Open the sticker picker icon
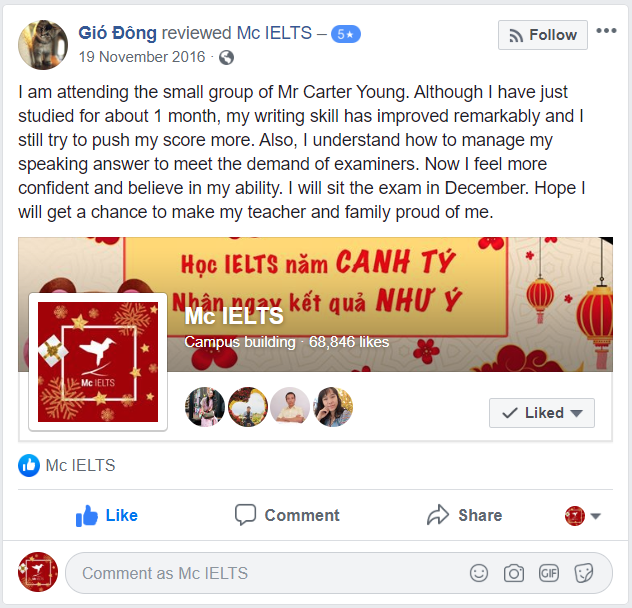Screen dimensions: 632x608 click(x=584, y=573)
